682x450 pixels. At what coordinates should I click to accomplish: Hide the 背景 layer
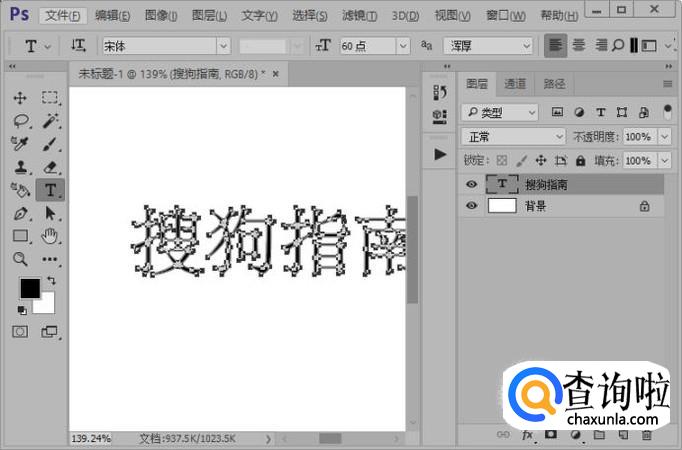(472, 205)
